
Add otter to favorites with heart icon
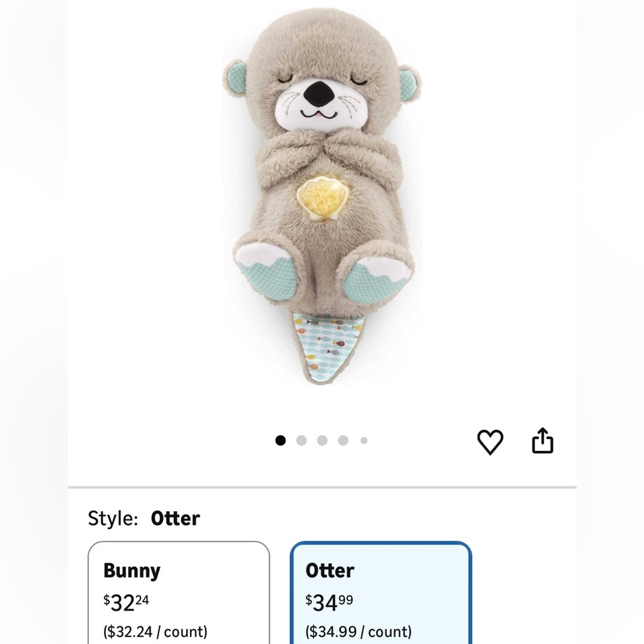pyautogui.click(x=490, y=442)
